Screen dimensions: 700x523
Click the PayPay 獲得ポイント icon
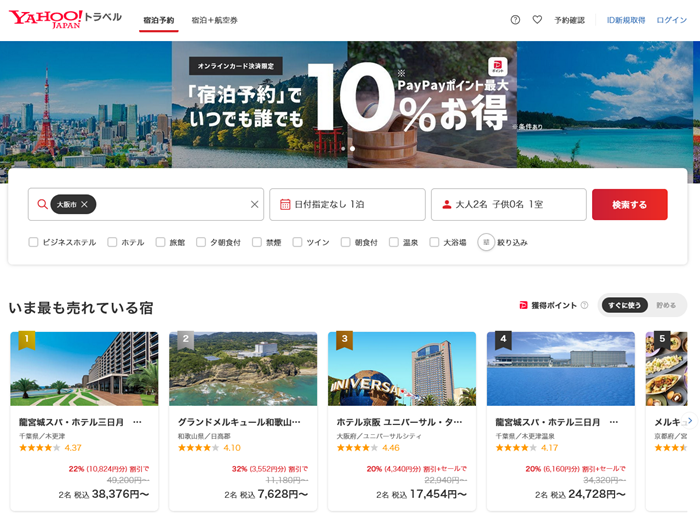(x=523, y=305)
